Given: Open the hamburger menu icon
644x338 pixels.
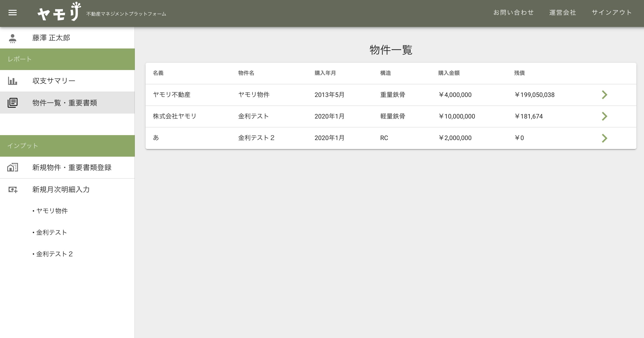Looking at the screenshot, I should (x=13, y=13).
